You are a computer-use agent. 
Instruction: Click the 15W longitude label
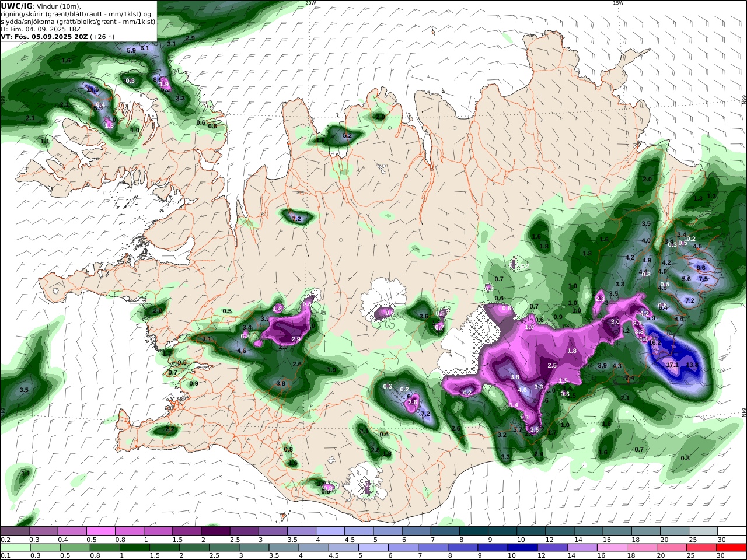[618, 3]
